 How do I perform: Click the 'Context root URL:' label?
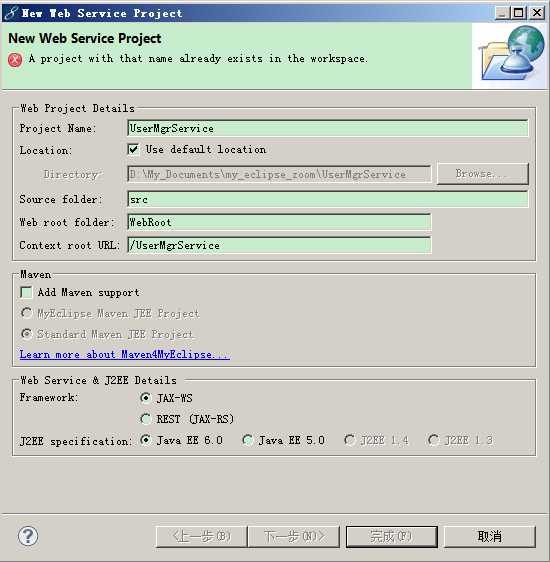[x=70, y=246]
